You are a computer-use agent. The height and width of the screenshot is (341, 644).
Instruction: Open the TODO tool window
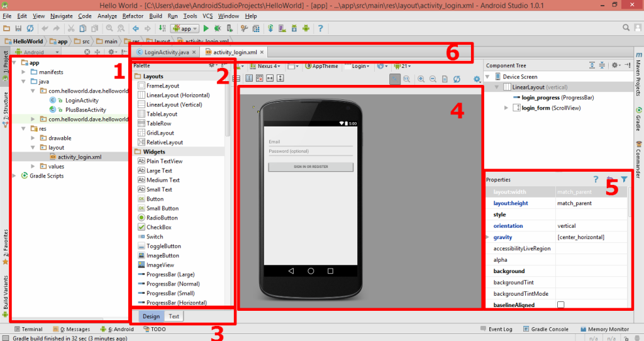tap(155, 329)
